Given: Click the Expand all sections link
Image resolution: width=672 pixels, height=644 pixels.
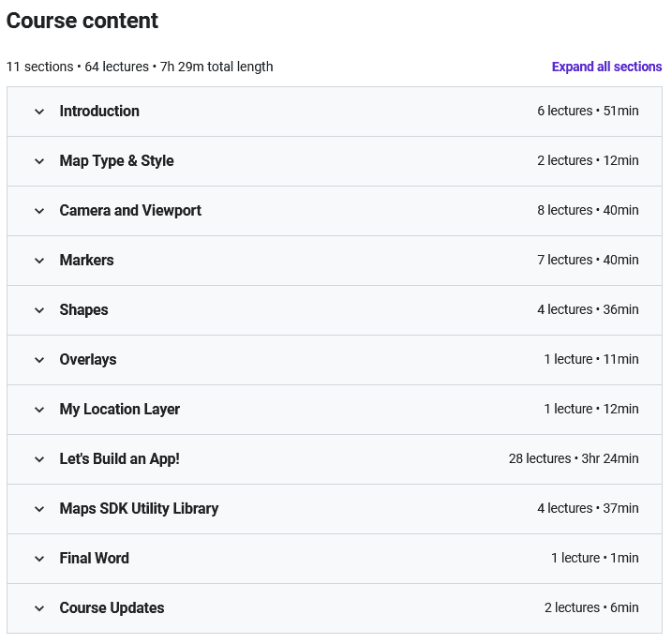Looking at the screenshot, I should [606, 67].
